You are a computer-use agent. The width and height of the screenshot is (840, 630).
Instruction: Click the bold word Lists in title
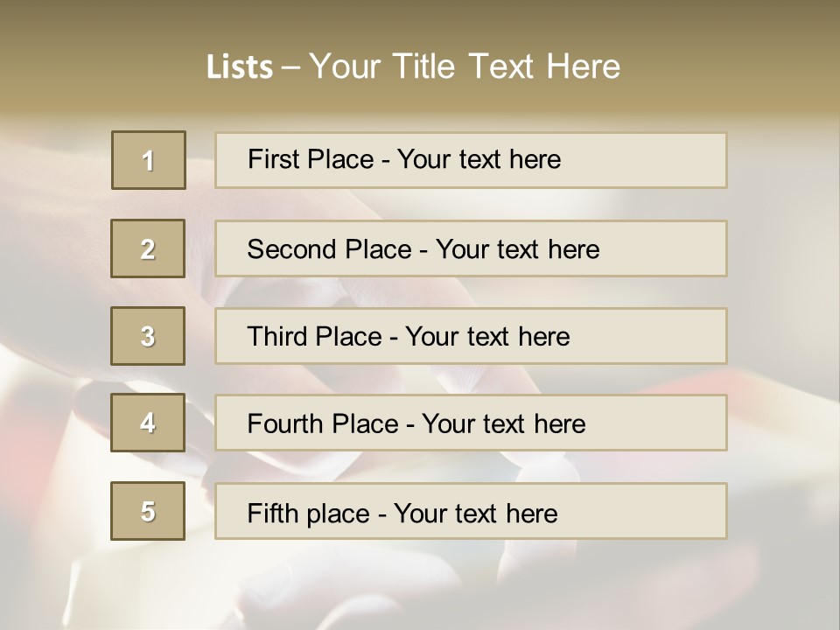[x=240, y=67]
